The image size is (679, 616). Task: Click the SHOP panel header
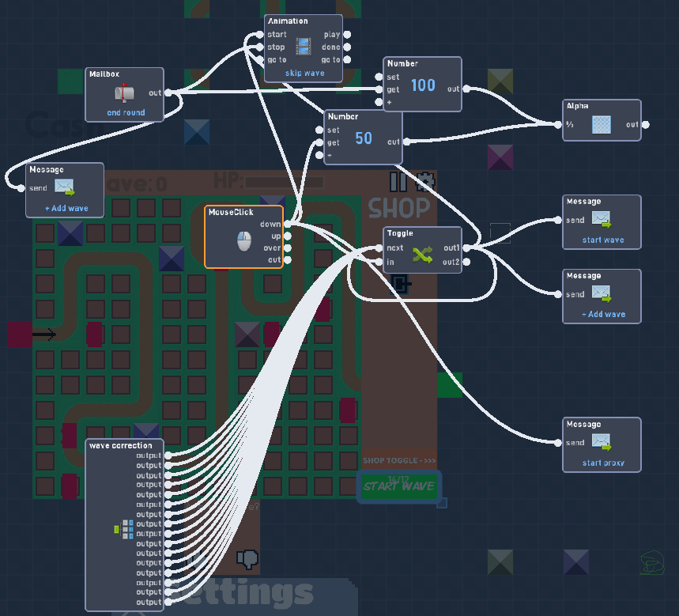point(398,209)
